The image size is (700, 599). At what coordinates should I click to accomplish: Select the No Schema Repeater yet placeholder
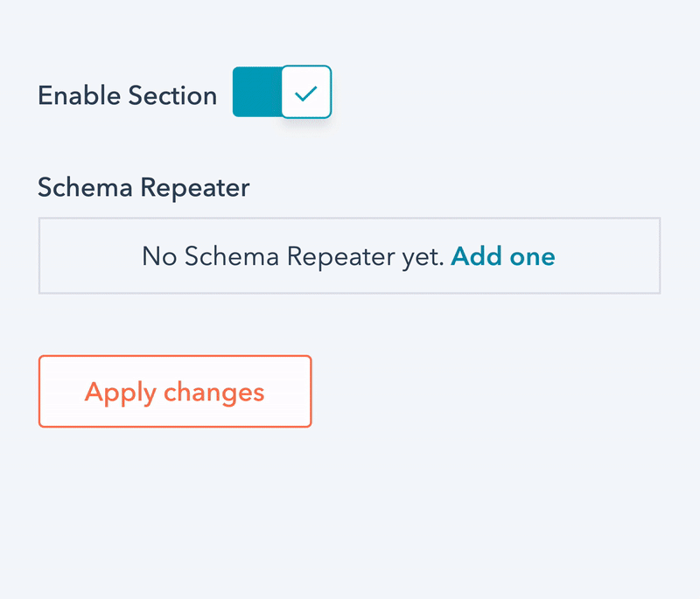pos(293,256)
